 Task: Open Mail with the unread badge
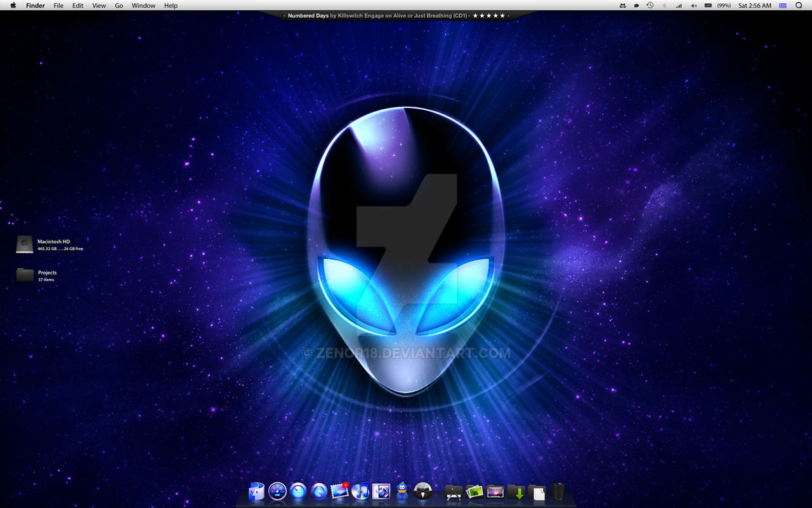(340, 491)
